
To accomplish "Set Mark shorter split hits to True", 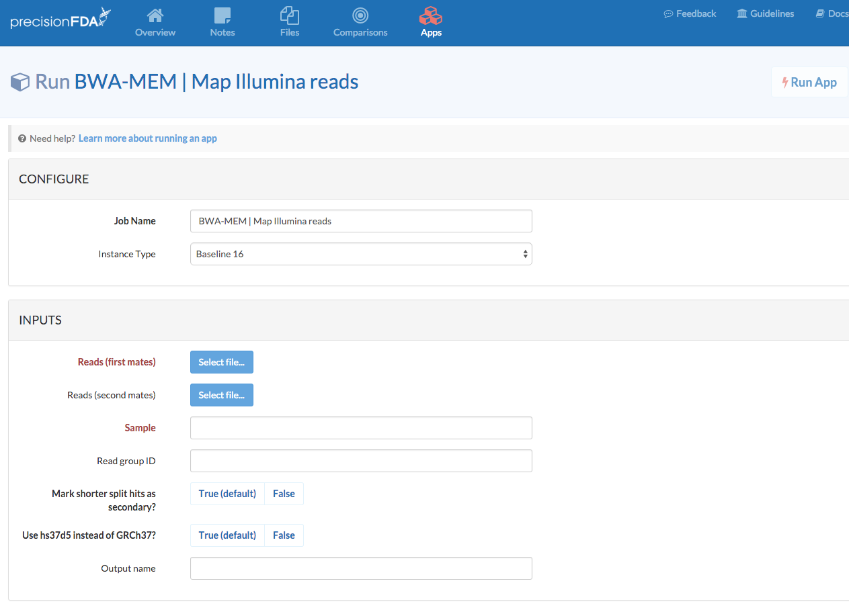I will click(x=227, y=494).
